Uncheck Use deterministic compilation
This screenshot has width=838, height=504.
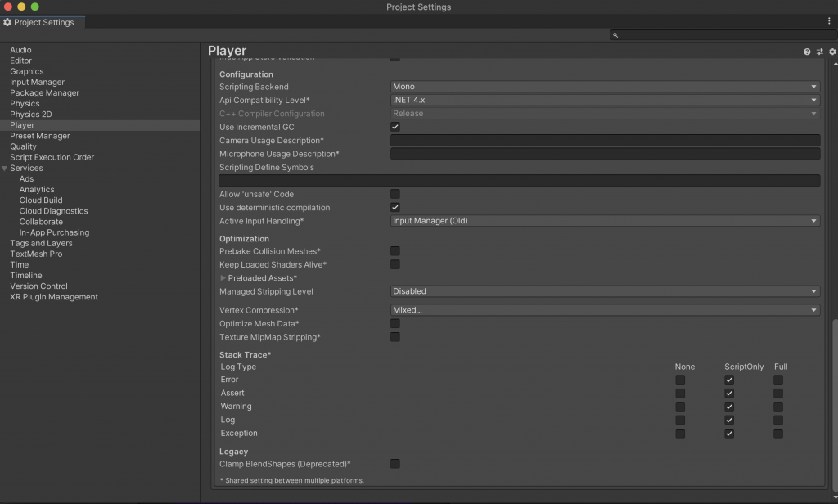[395, 207]
